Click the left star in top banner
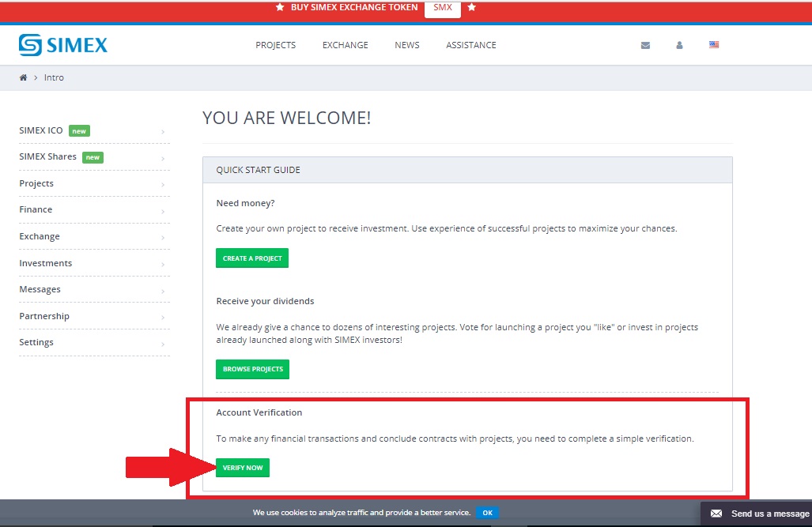812x527 pixels. [280, 7]
